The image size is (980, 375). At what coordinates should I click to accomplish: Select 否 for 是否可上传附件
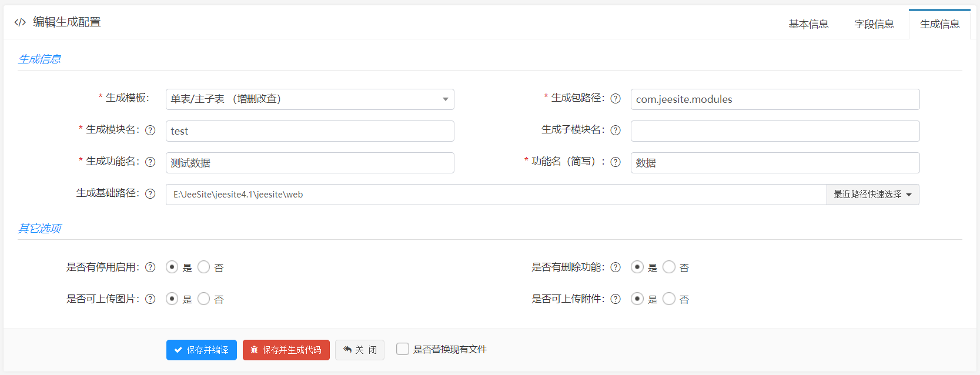[668, 299]
